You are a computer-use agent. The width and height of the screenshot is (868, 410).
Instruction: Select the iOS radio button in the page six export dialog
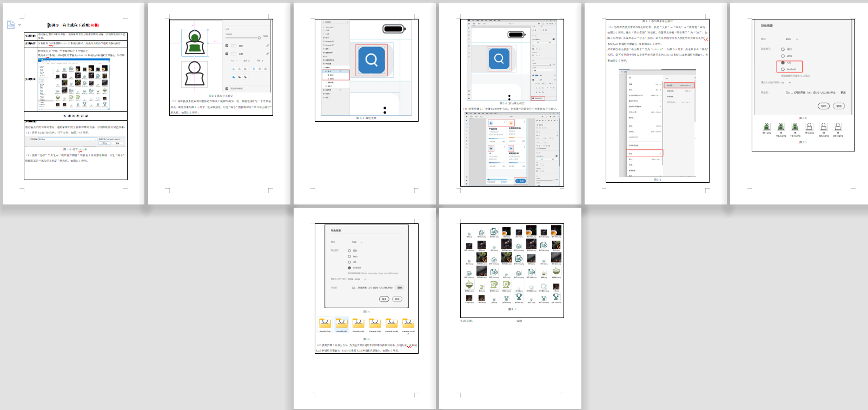pos(783,63)
